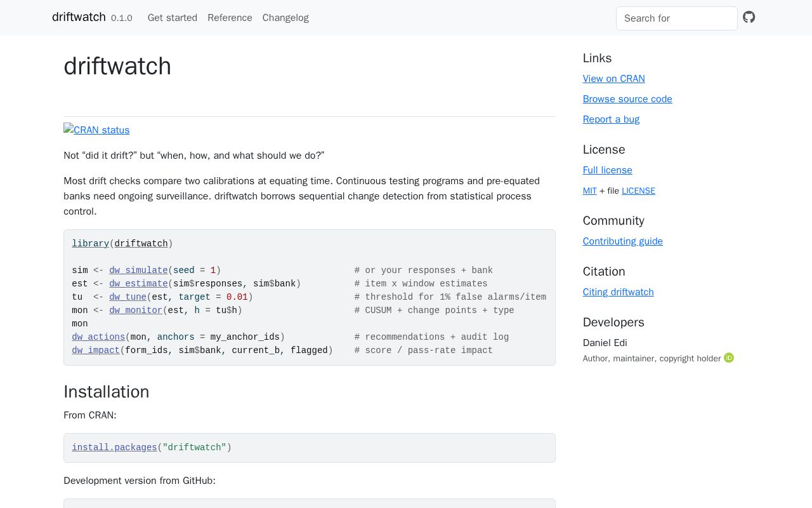This screenshot has height=508, width=812.
Task: Click the text 'Development version from GitHub:'
Action: 140,481
